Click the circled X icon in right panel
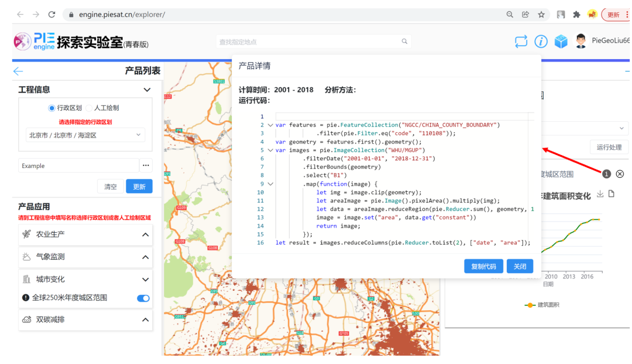The width and height of the screenshot is (632, 364). [620, 174]
